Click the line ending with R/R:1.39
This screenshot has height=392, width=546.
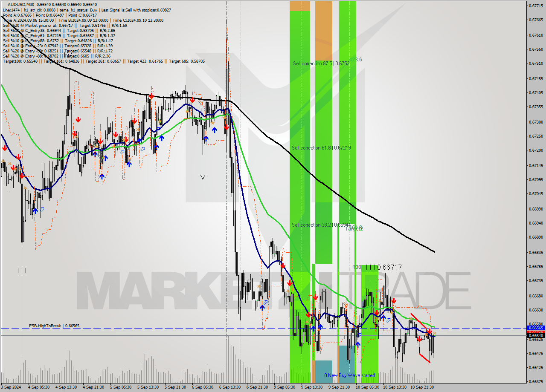58,46
